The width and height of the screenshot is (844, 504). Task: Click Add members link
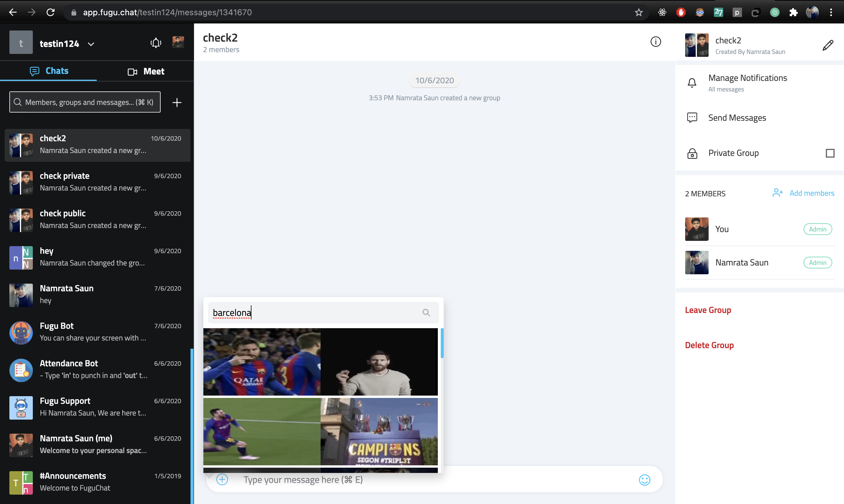(811, 193)
